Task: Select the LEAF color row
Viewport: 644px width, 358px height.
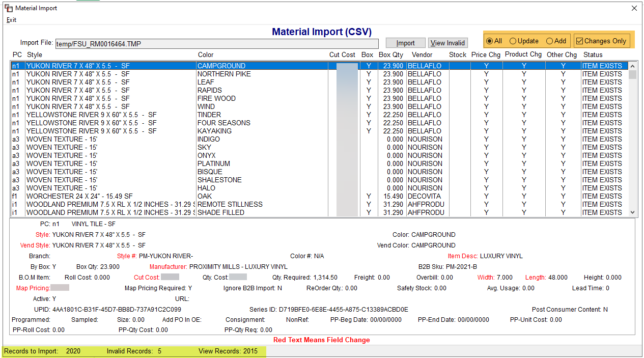Action: tap(319, 82)
